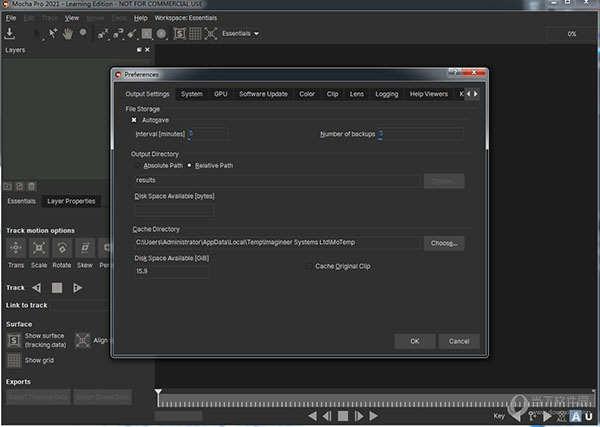Stop timeline playback
600x427 pixels.
(x=343, y=416)
